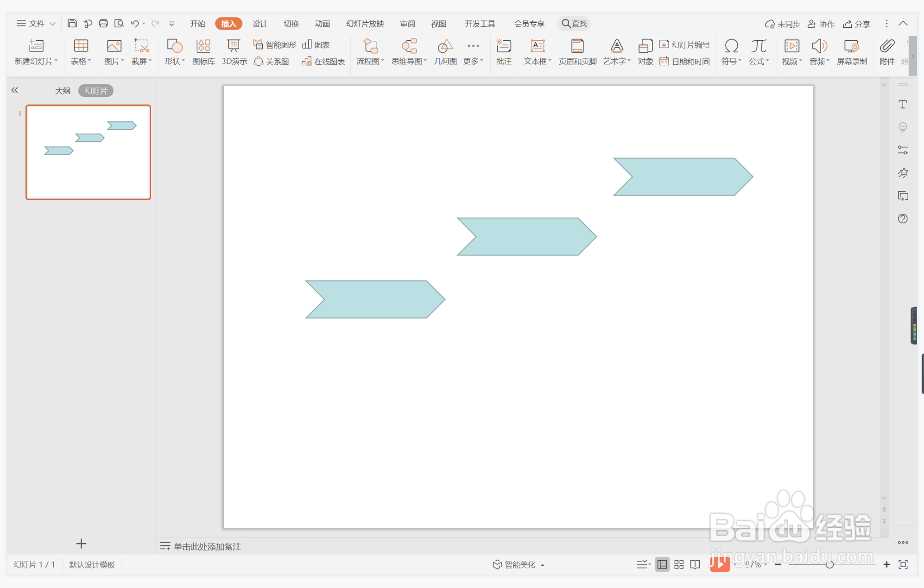Start slideshow with the orange play button
The height and width of the screenshot is (588, 924).
pos(720,564)
